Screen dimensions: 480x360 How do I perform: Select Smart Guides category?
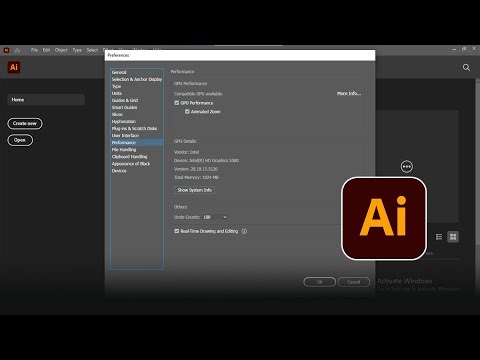point(137,107)
